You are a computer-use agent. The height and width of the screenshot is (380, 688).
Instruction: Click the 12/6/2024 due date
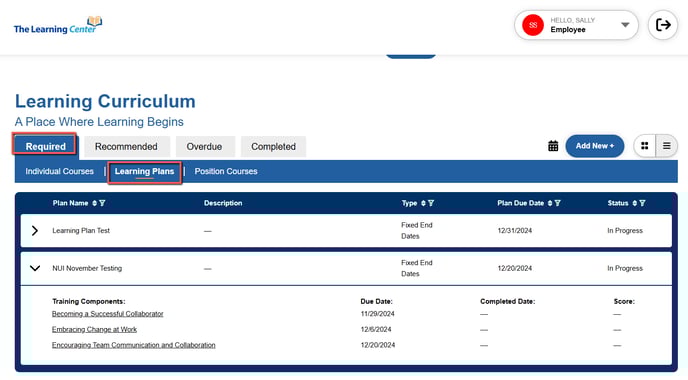pyautogui.click(x=376, y=330)
